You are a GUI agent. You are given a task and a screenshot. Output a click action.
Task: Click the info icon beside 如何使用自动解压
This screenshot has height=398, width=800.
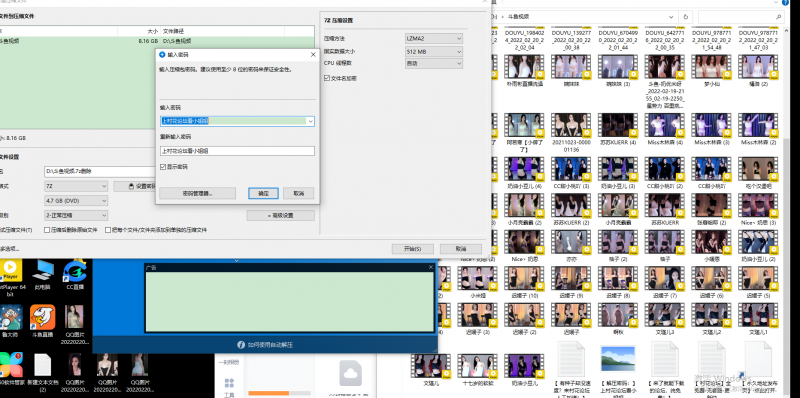241,345
